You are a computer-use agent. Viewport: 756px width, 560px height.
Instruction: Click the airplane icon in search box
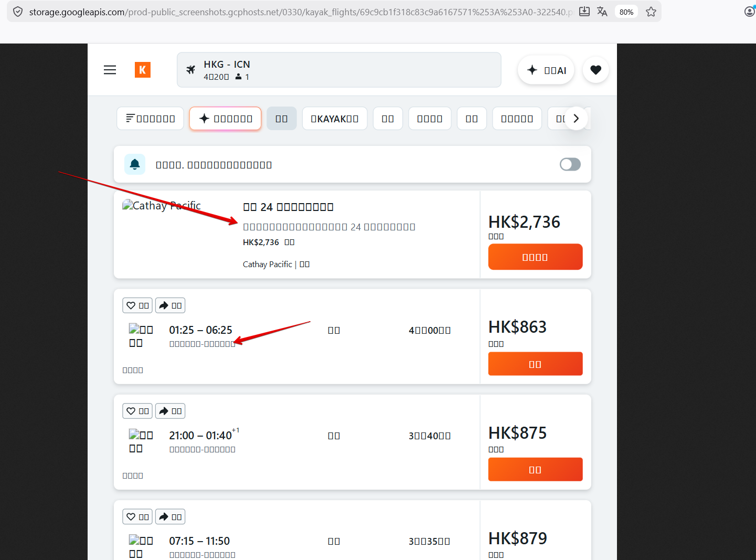coord(191,70)
